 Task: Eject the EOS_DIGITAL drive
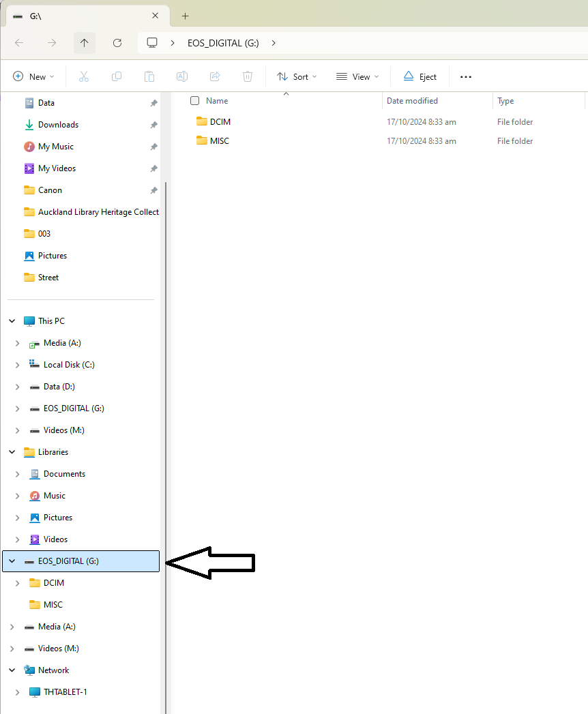point(420,77)
